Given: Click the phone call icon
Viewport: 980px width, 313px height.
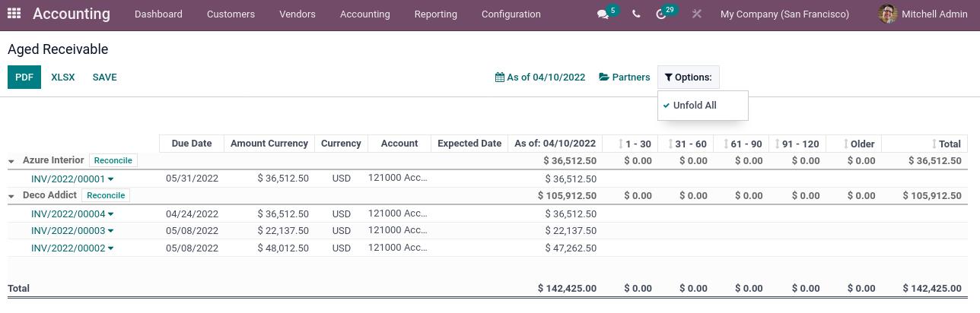Looking at the screenshot, I should (x=636, y=14).
